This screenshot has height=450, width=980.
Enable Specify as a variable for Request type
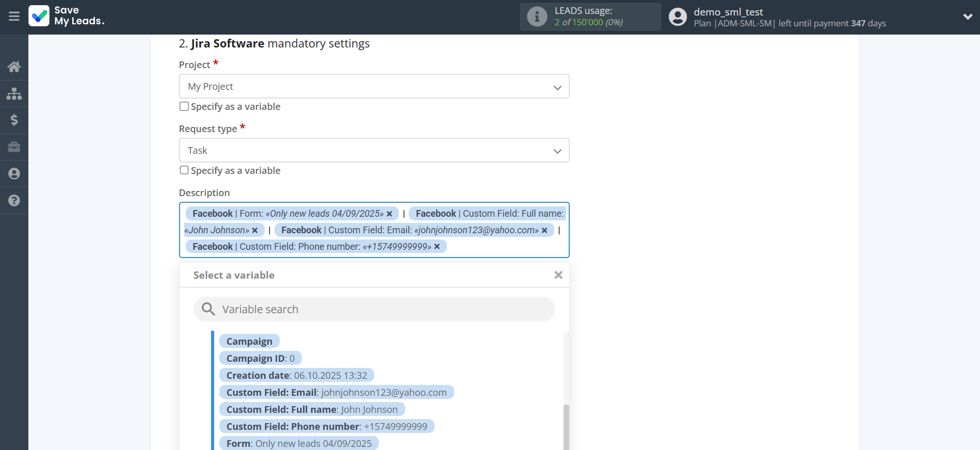point(184,170)
